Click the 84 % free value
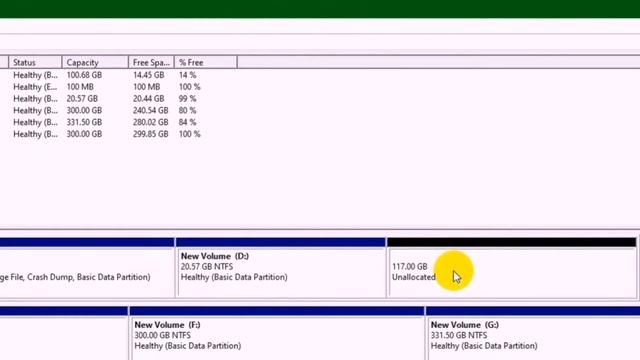 tap(187, 122)
